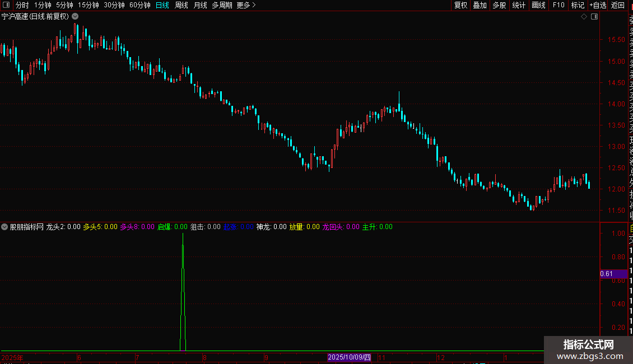
Task: Open the 多周期 multi-period view
Action: tap(222, 5)
